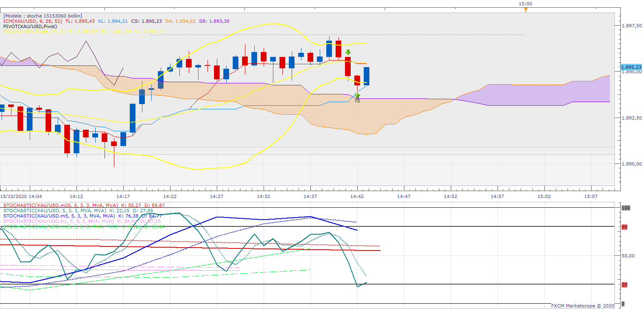Click the stochastic 20 oversold level label

click(x=624, y=285)
